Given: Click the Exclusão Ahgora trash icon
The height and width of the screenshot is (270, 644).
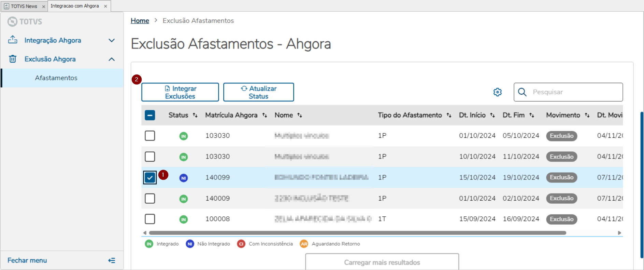Looking at the screenshot, I should click(x=13, y=59).
